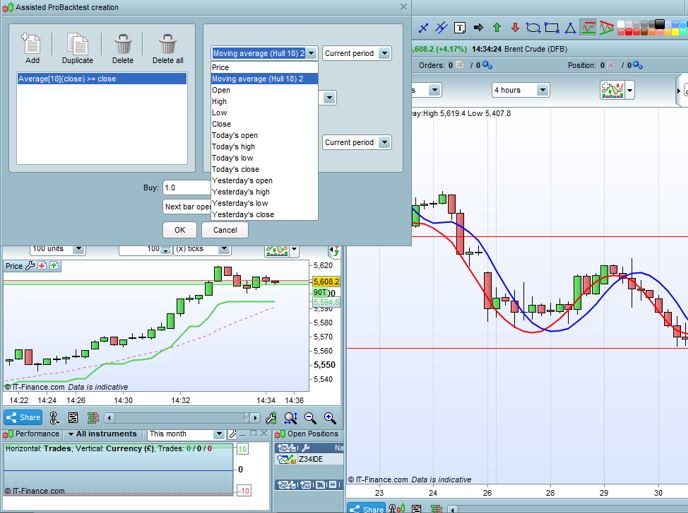
Task: Select the ellipse drawing tool
Action: (533, 28)
